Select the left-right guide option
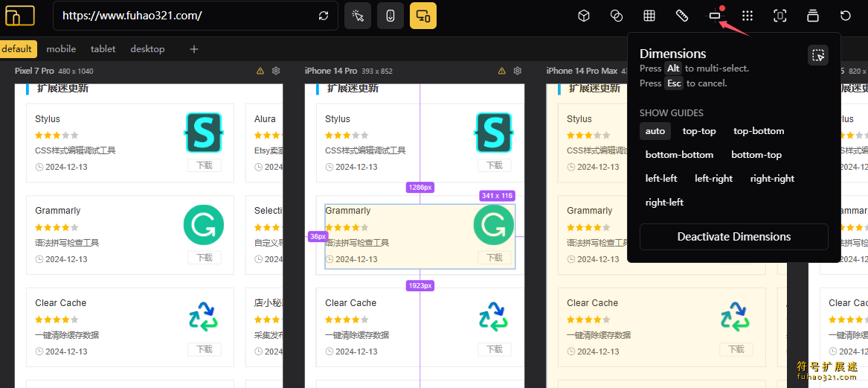 (x=713, y=179)
